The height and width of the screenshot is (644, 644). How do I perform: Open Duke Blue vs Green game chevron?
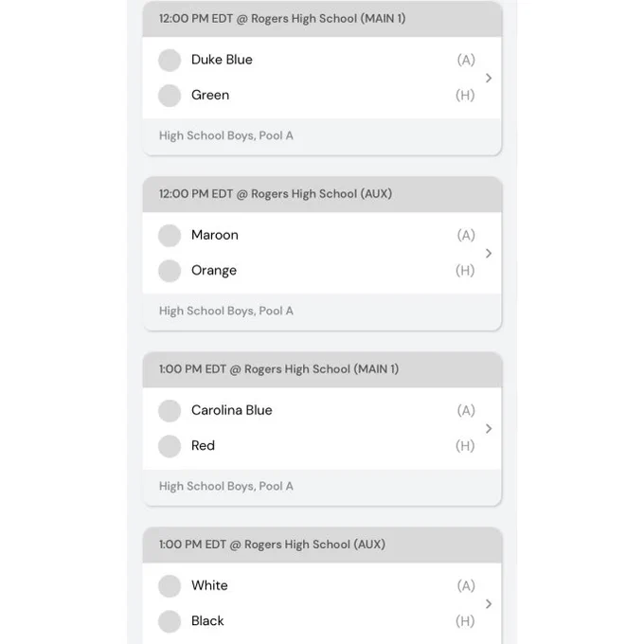pyautogui.click(x=489, y=78)
